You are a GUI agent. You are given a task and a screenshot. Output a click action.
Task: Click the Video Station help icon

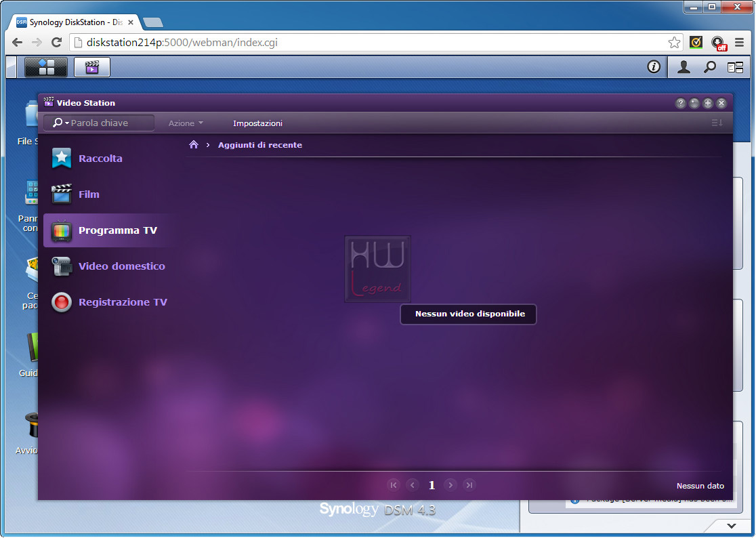tap(680, 103)
